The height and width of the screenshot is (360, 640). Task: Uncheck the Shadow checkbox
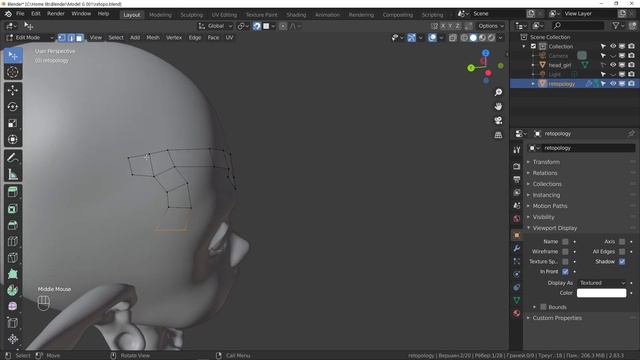[622, 262]
